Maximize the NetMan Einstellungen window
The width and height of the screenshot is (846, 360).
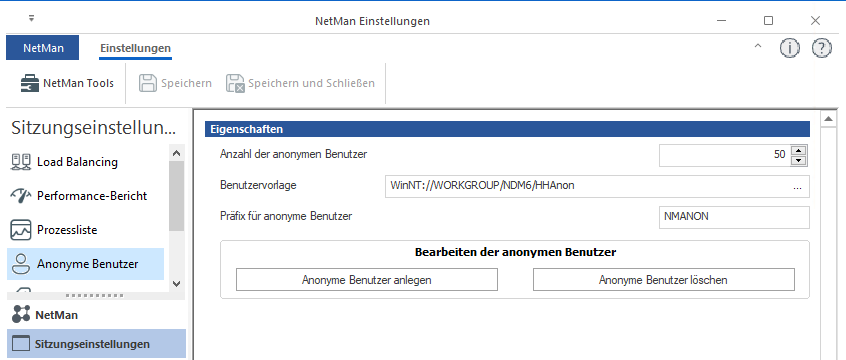768,21
